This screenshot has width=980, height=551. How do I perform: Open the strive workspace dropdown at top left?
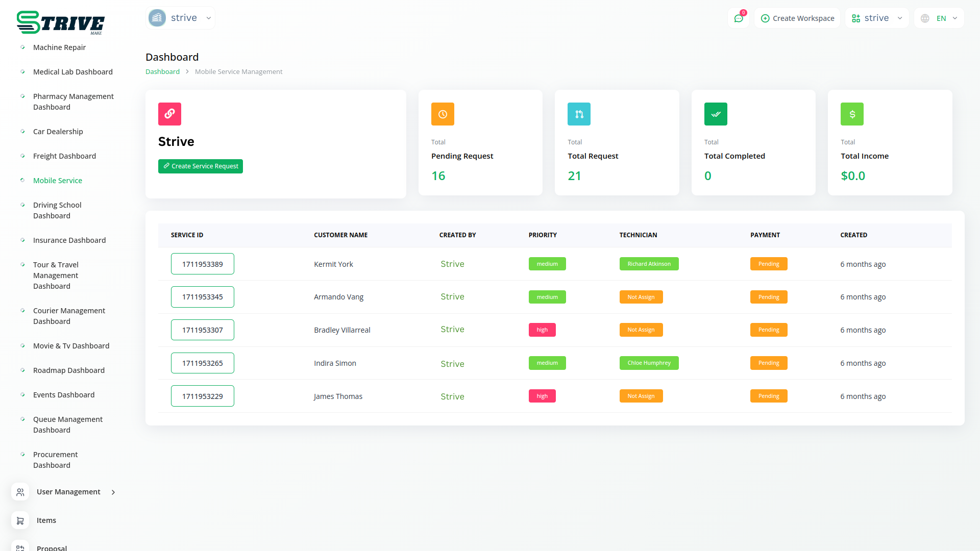tap(180, 18)
